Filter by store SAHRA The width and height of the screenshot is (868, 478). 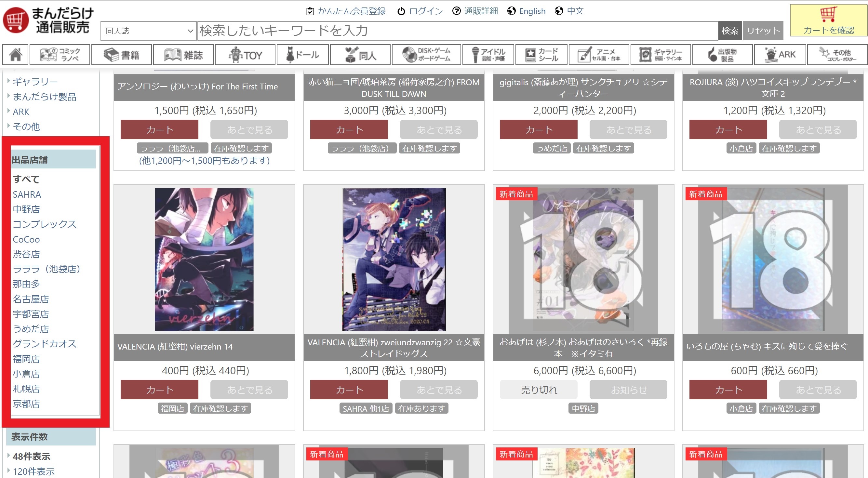(27, 194)
